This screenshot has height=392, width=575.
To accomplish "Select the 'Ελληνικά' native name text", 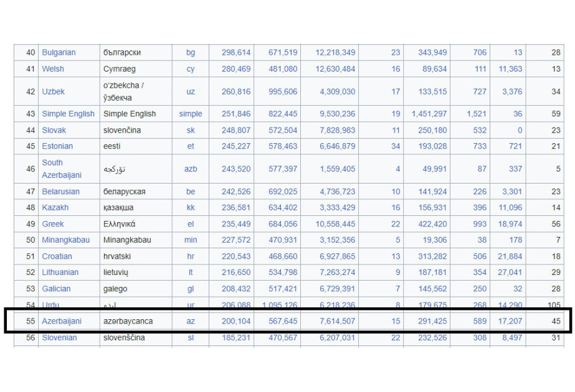I will click(x=119, y=224).
